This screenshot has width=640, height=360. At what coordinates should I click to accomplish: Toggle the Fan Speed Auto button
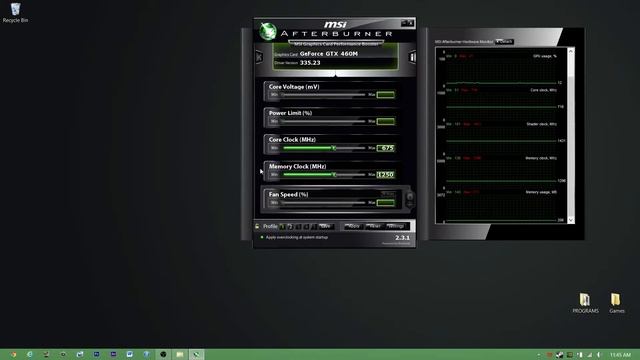pos(388,193)
